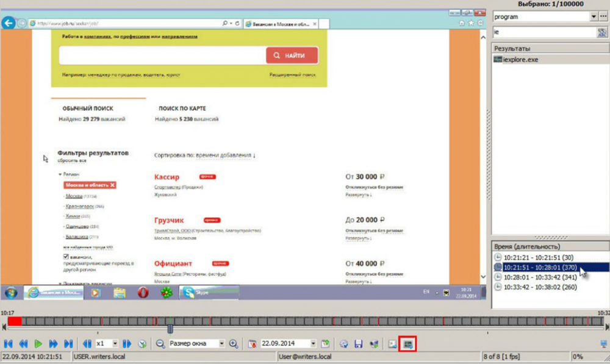Screen dimensions: 610x364
Task: Click the browser refresh icon in address bar
Action: click(237, 23)
